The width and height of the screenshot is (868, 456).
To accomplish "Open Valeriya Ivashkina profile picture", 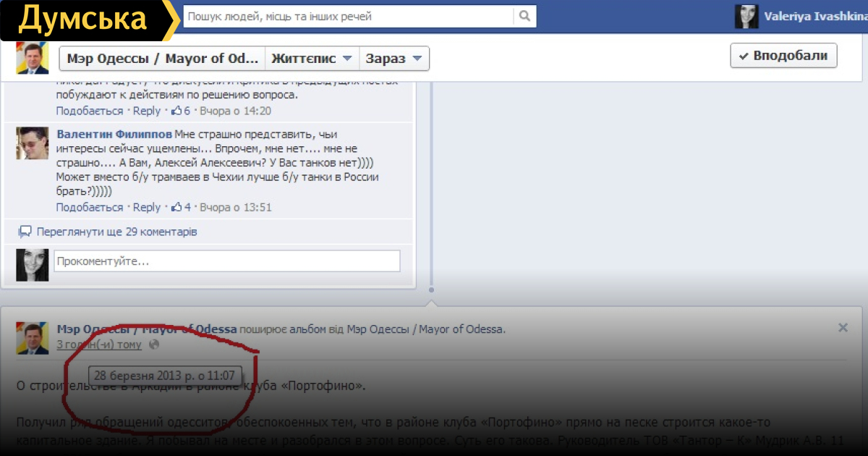I will [x=746, y=16].
